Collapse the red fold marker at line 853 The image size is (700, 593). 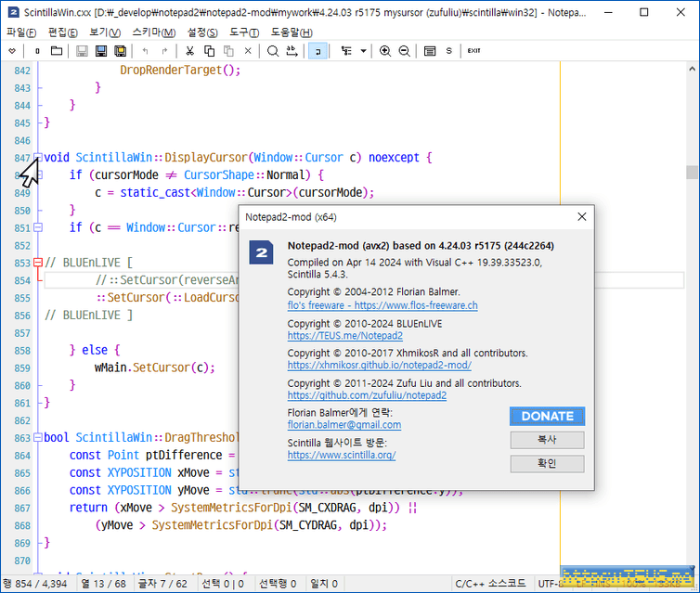pos(38,263)
